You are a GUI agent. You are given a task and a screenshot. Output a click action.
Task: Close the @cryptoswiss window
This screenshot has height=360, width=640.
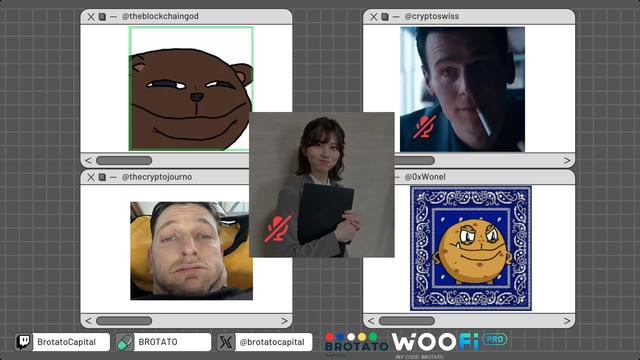click(x=373, y=17)
